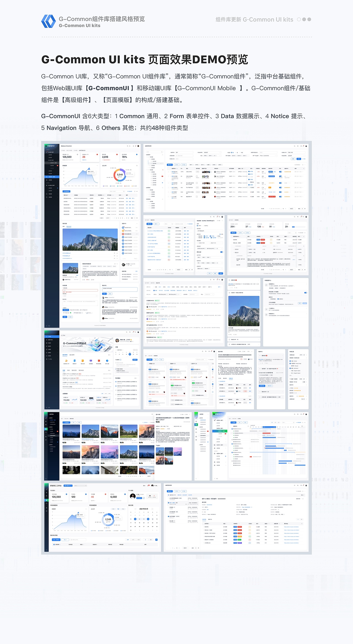Click the blue G-Common logo icon in the page header
The image size is (353, 644).
49,21
